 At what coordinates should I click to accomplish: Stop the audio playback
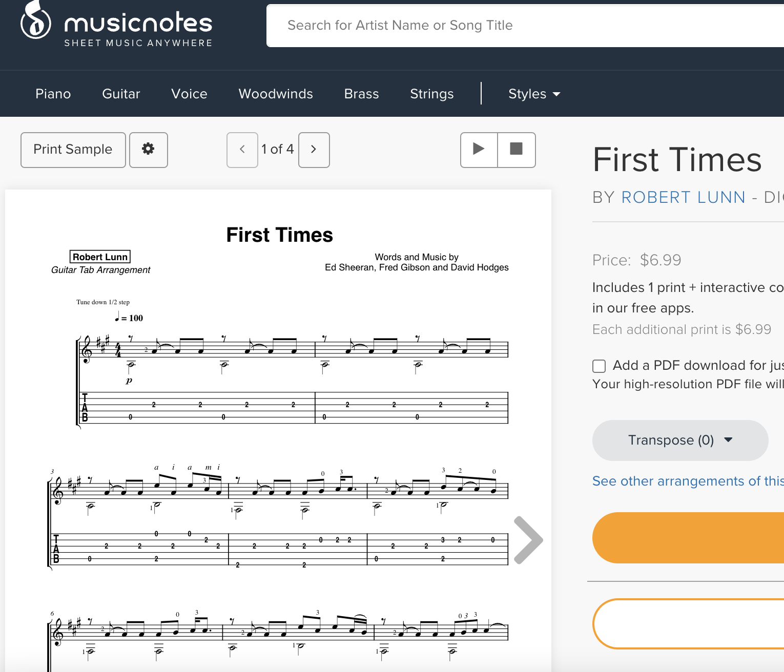pyautogui.click(x=517, y=150)
